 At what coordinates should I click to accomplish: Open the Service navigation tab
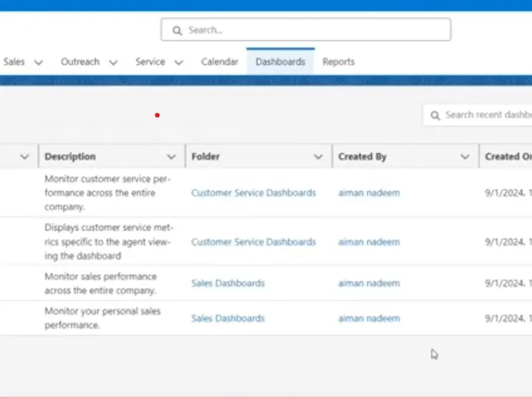(150, 62)
